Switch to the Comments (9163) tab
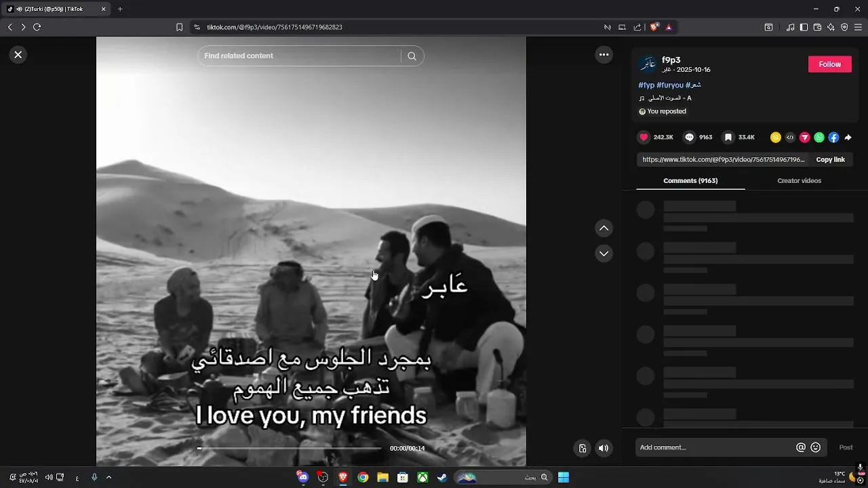Viewport: 868px width, 488px height. 690,181
